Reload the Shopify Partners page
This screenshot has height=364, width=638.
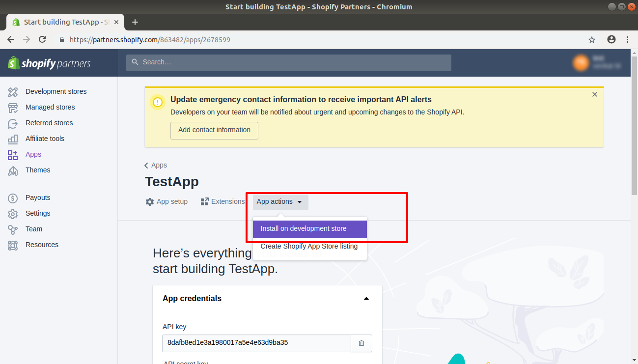42,40
